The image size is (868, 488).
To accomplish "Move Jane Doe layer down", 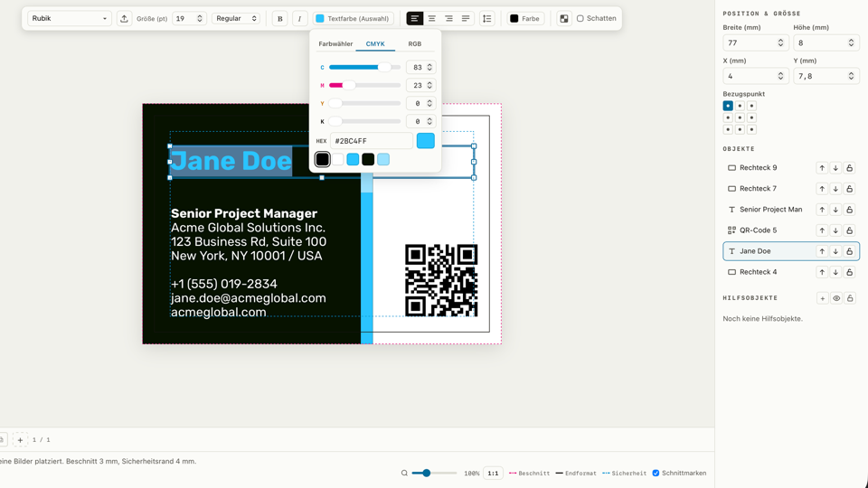I will 835,251.
